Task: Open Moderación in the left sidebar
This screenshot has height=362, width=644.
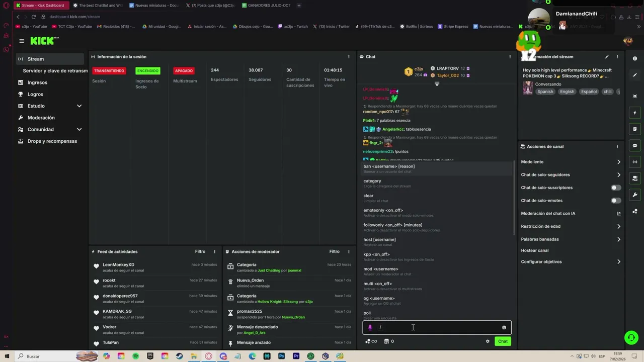Action: click(50, 118)
